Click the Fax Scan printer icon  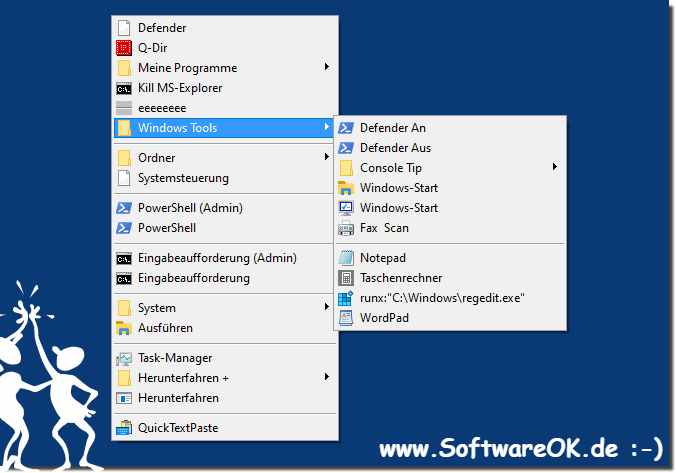346,228
